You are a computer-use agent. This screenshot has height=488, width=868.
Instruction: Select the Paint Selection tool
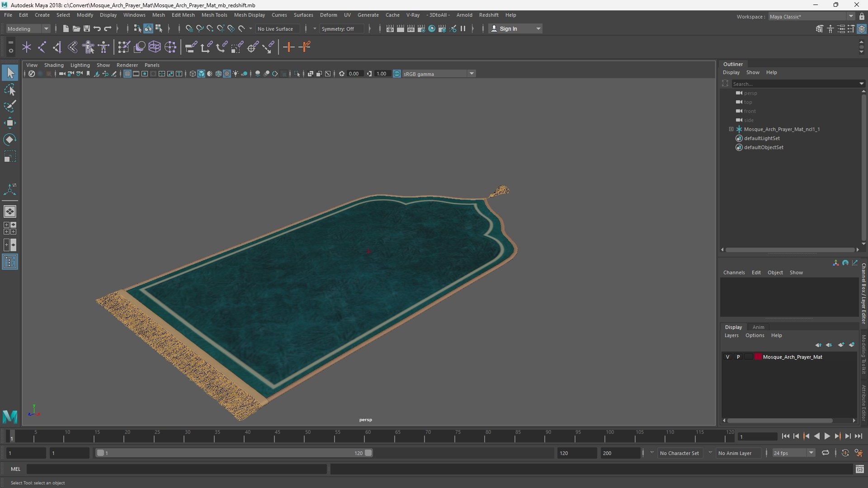pyautogui.click(x=9, y=107)
